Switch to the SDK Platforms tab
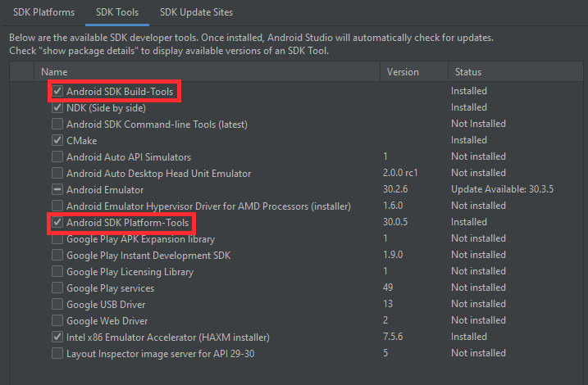The height and width of the screenshot is (385, 588). [43, 12]
